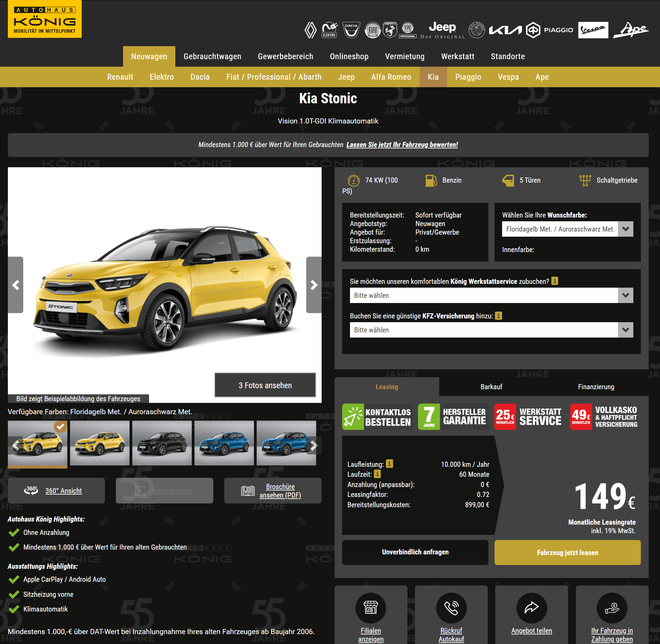Open info icon beside Laufleistung
This screenshot has width=660, height=644.
coord(389,463)
